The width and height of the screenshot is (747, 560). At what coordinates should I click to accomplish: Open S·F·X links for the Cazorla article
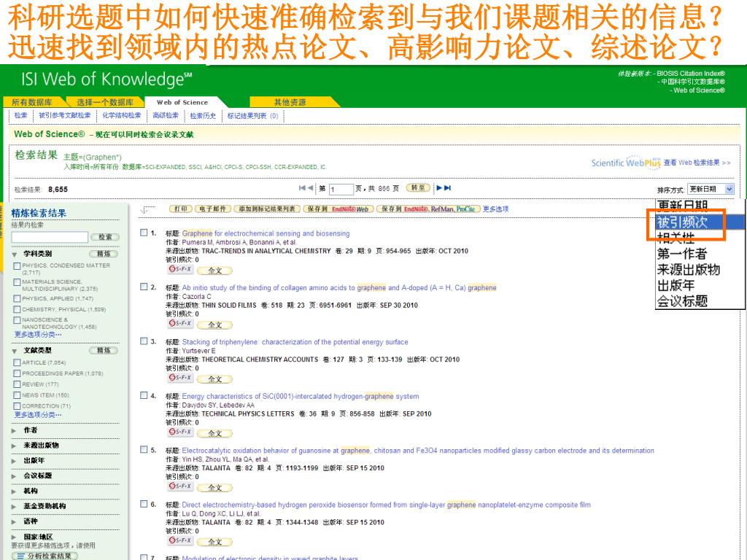click(x=180, y=324)
